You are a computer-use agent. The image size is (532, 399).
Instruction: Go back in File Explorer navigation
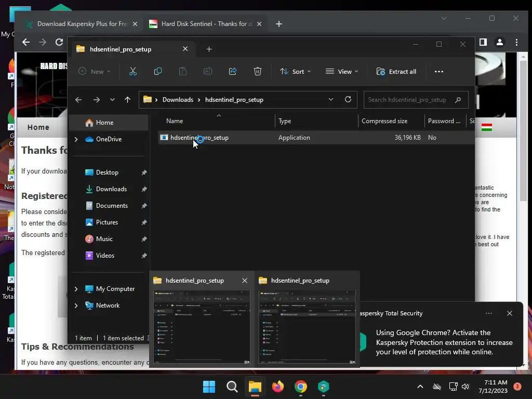[x=78, y=100]
